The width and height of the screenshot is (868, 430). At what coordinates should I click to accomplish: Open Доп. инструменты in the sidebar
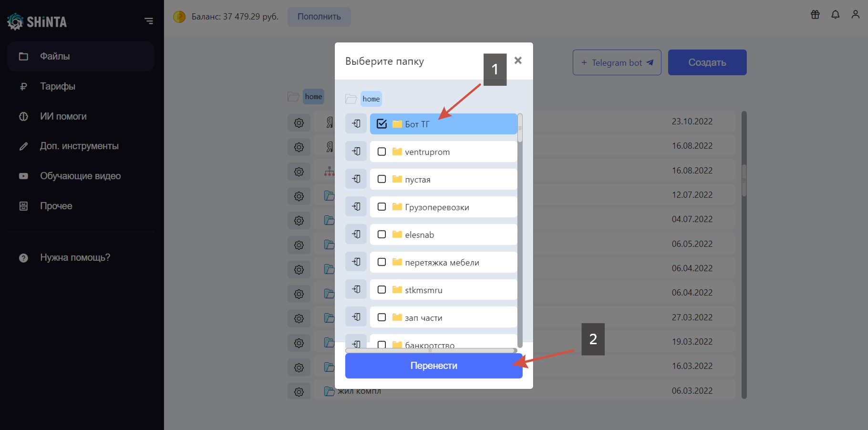(81, 146)
